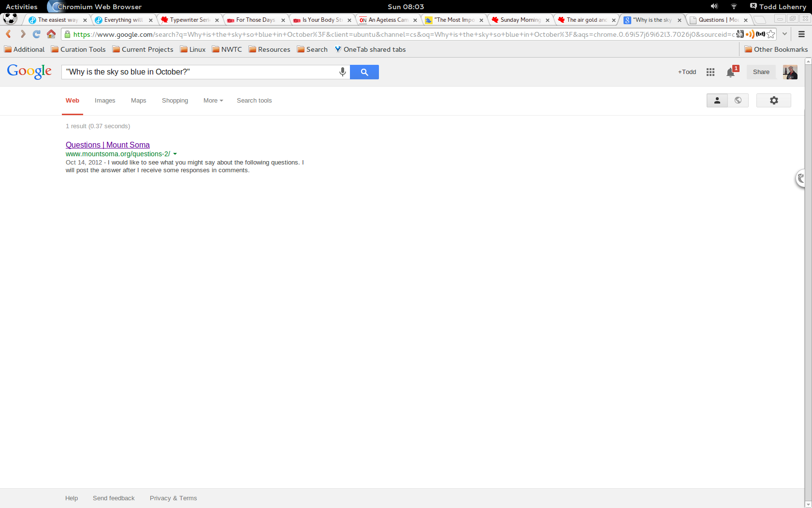Viewport: 812px width, 508px height.
Task: Open the system volume indicator
Action: 714,6
